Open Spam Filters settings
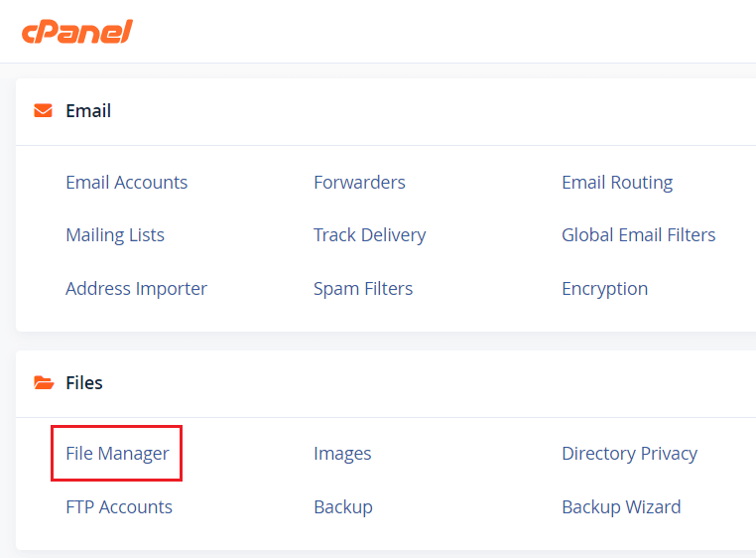Screen dimensions: 756x558 [x=363, y=289]
